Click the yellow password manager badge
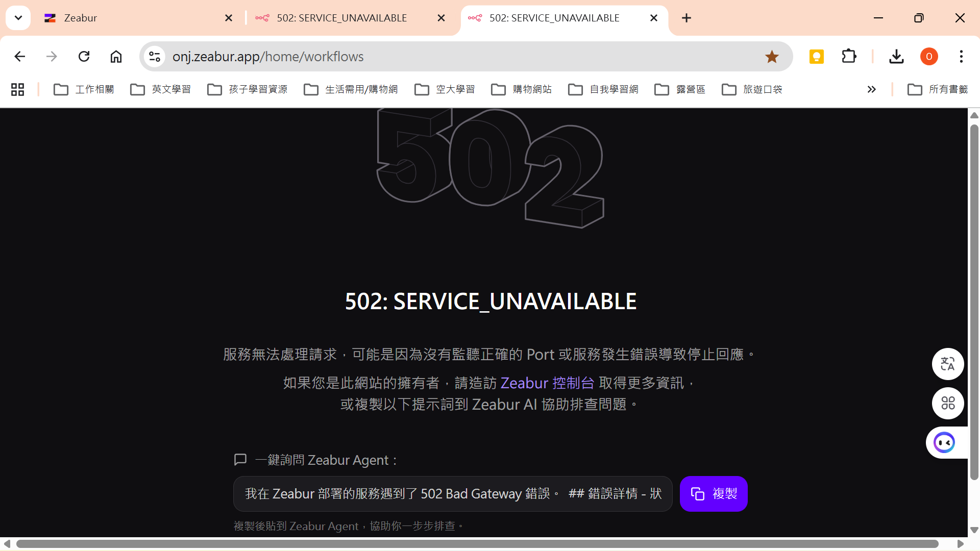 pyautogui.click(x=816, y=56)
